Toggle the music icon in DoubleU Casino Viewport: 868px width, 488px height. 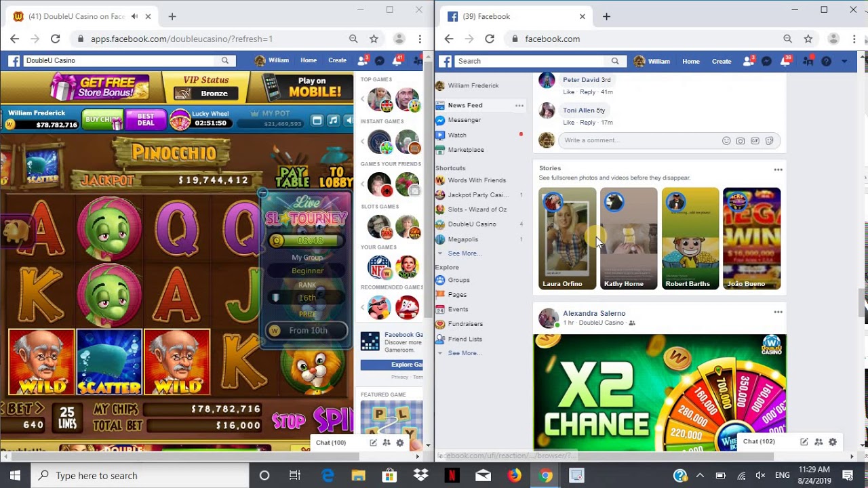click(333, 121)
